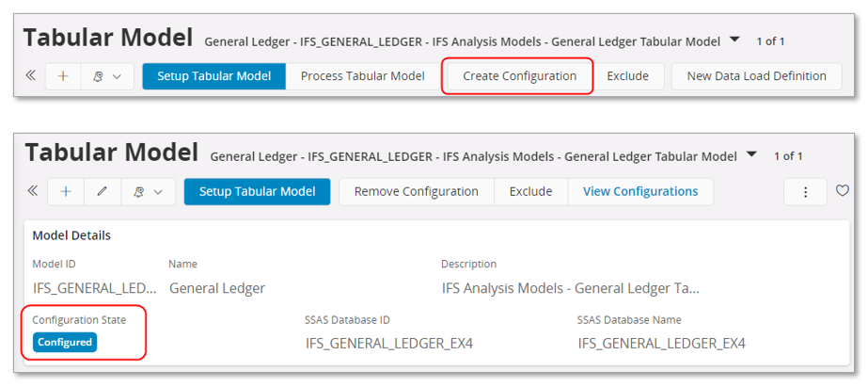This screenshot has width=868, height=387.
Task: Click the Configured state badge
Action: (65, 342)
